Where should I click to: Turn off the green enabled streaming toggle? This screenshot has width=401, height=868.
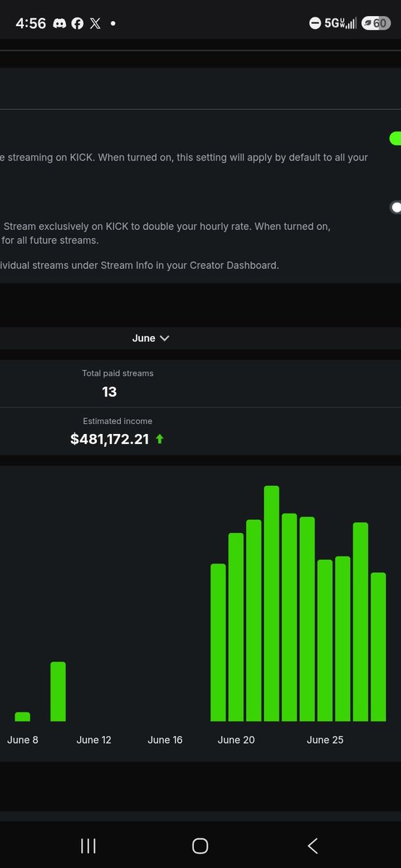click(x=395, y=138)
